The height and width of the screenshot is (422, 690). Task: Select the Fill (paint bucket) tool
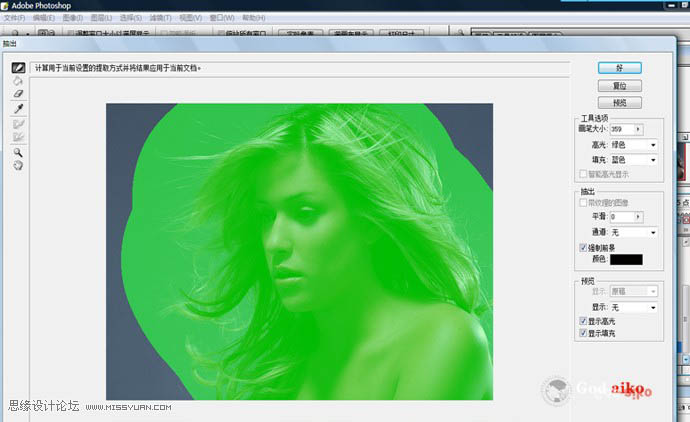18,80
